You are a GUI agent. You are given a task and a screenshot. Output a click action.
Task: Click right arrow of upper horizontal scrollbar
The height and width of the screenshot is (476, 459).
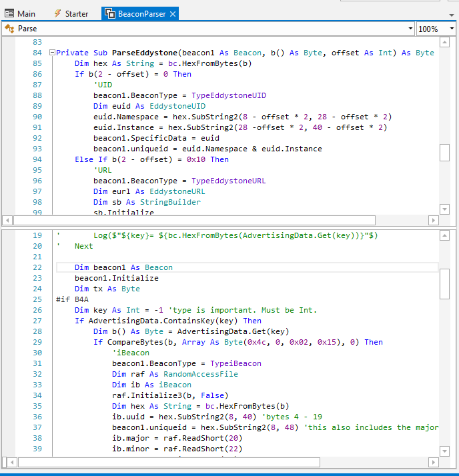pos(434,220)
